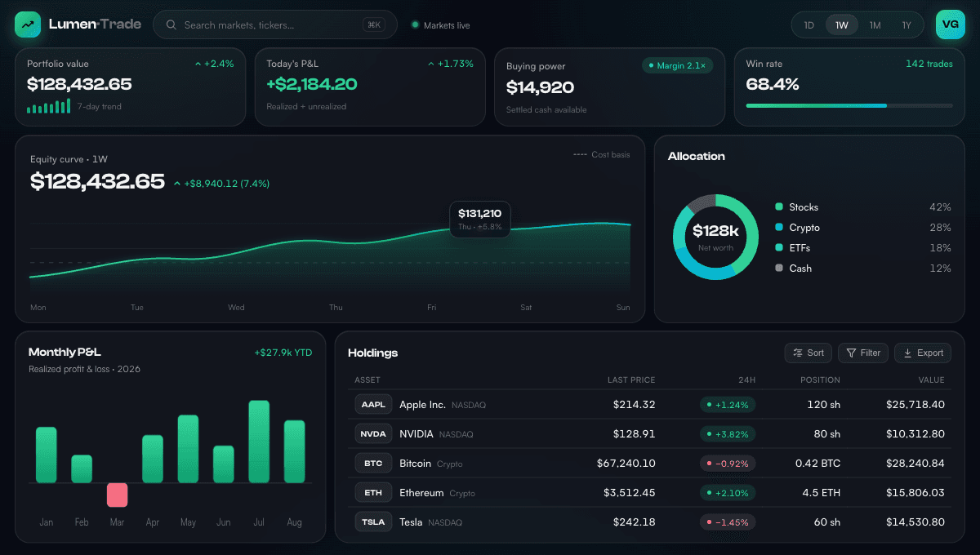Click the Aug label on Monthly P&L axis

pos(294,522)
